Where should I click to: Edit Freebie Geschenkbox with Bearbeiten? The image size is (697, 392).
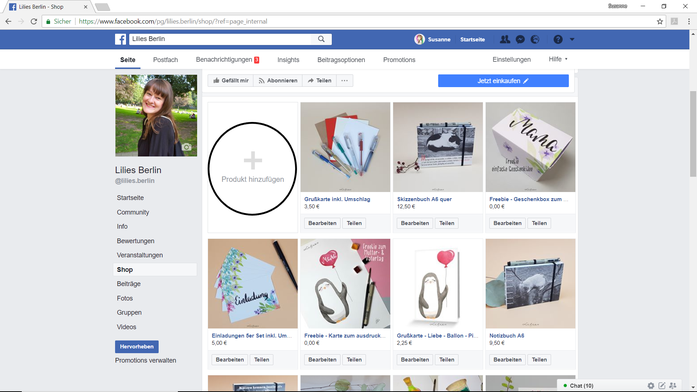click(x=507, y=223)
